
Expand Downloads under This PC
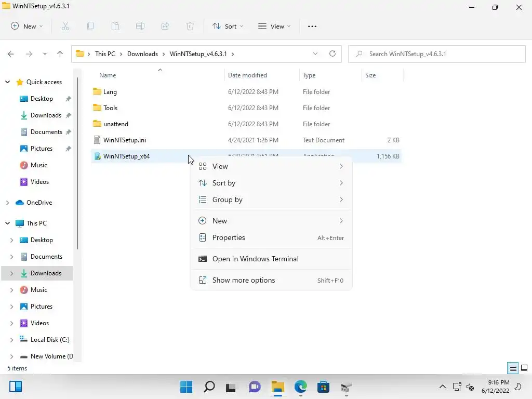tap(11, 273)
